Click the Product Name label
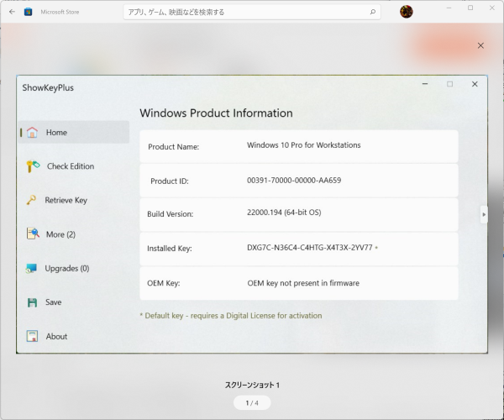The width and height of the screenshot is (504, 420). pyautogui.click(x=174, y=147)
